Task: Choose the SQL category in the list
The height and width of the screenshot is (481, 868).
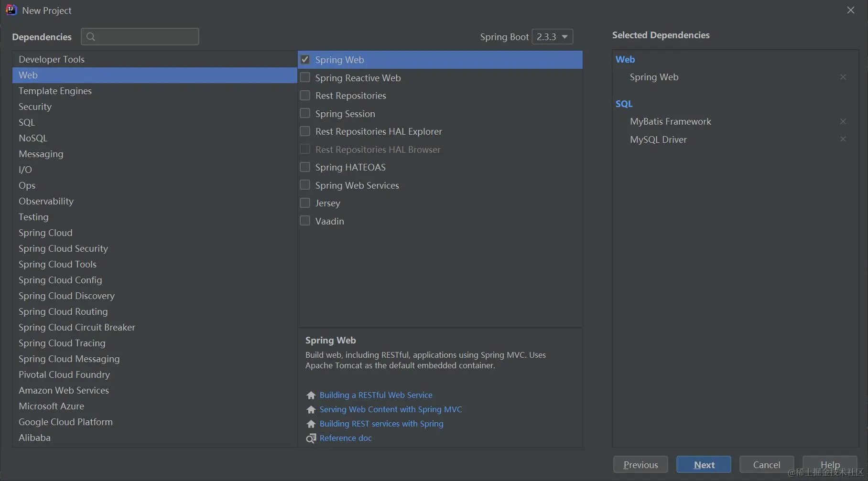Action: (154, 122)
